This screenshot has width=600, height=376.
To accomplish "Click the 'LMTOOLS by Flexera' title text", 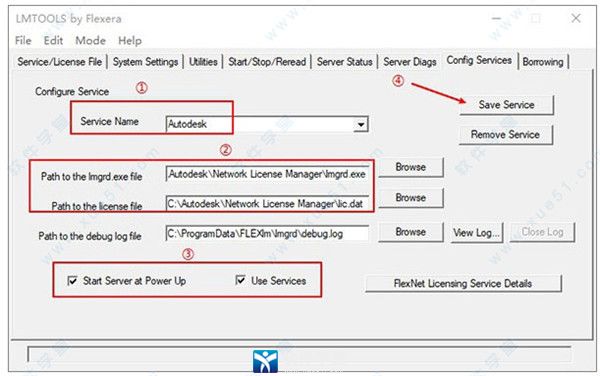I will 68,19.
